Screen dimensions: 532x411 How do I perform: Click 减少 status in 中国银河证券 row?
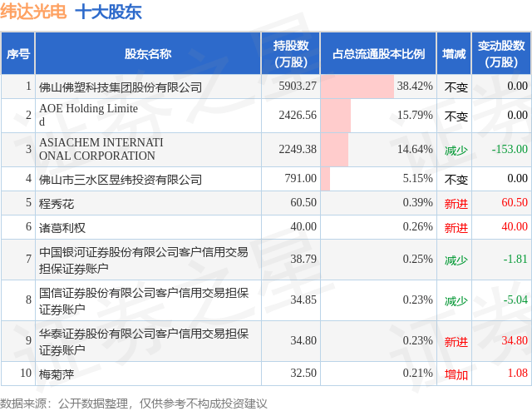[456, 260]
